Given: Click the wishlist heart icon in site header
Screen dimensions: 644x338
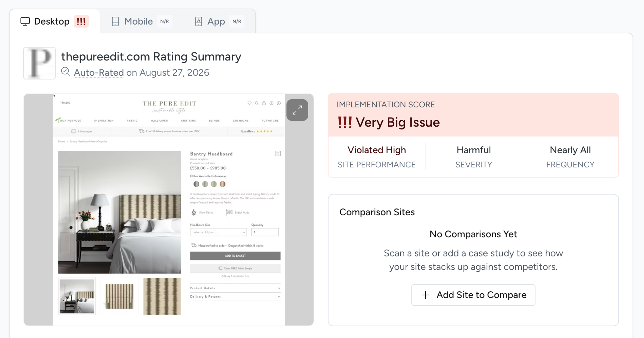Looking at the screenshot, I should (x=250, y=103).
